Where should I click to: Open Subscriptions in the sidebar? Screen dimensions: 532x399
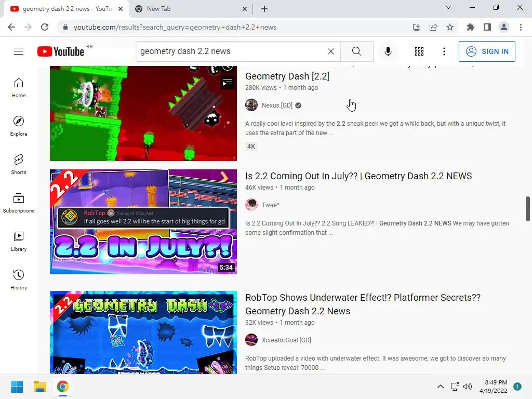click(19, 203)
